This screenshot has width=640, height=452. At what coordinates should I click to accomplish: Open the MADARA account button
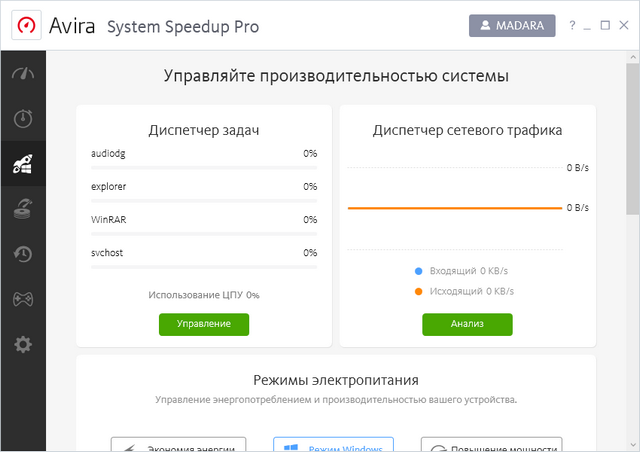pos(512,25)
